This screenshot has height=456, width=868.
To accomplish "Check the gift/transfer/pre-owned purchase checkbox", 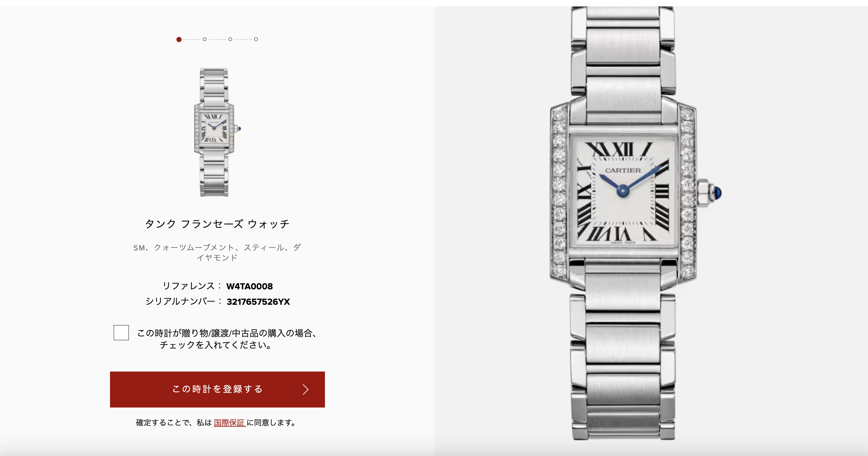I will point(121,333).
